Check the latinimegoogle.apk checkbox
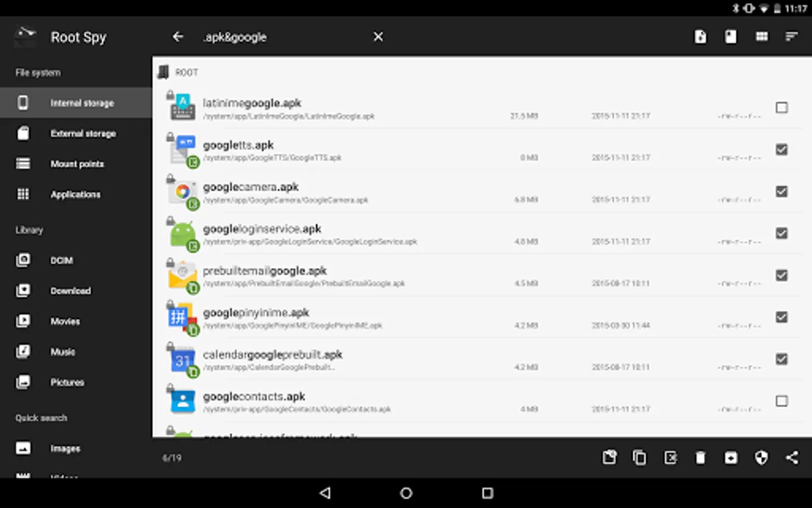The width and height of the screenshot is (812, 508). 782,107
